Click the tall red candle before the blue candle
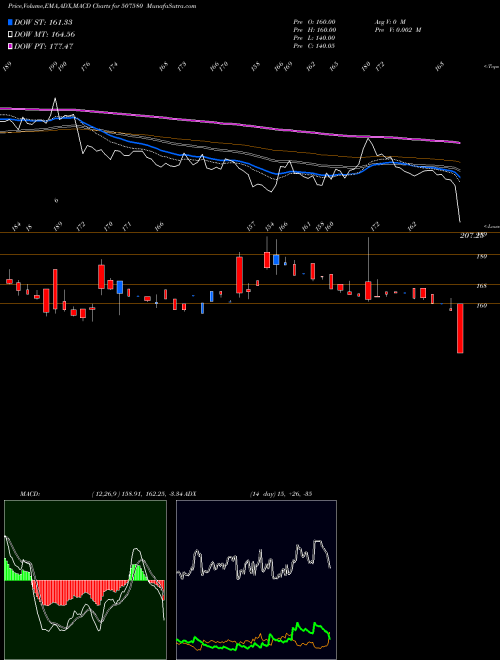 pyautogui.click(x=267, y=260)
